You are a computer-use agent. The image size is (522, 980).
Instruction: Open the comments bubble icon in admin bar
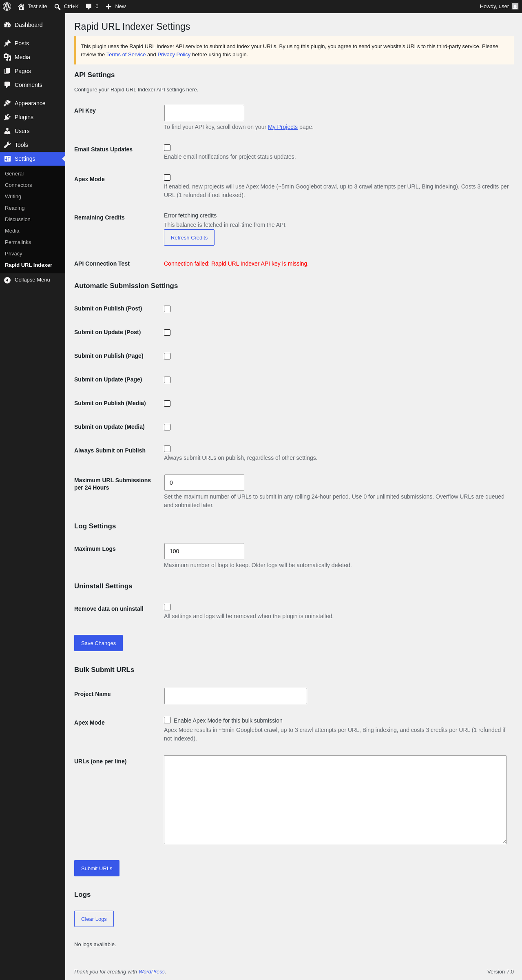[x=88, y=7]
